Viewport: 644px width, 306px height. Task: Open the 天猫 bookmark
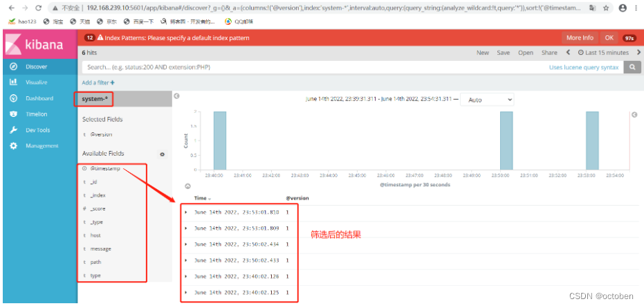tap(80, 21)
